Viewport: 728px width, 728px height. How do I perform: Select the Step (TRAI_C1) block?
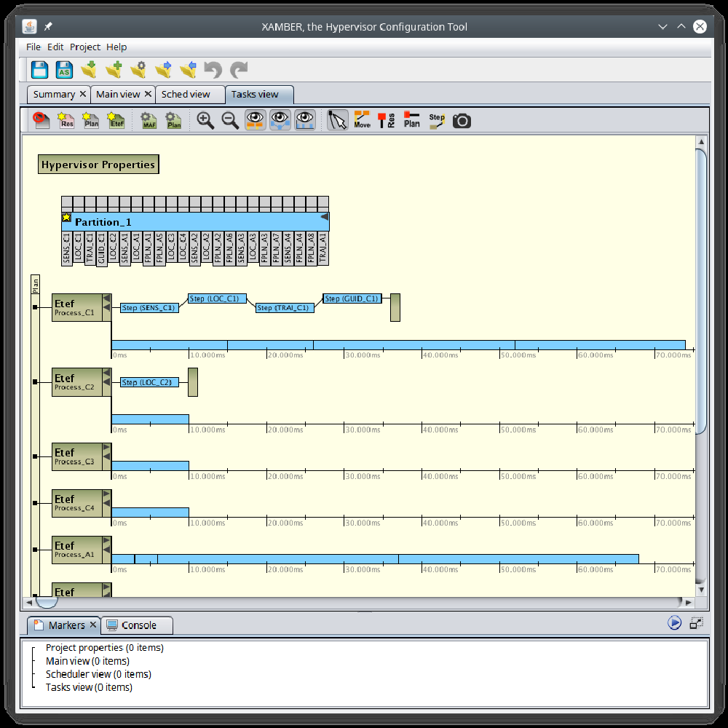(x=285, y=308)
